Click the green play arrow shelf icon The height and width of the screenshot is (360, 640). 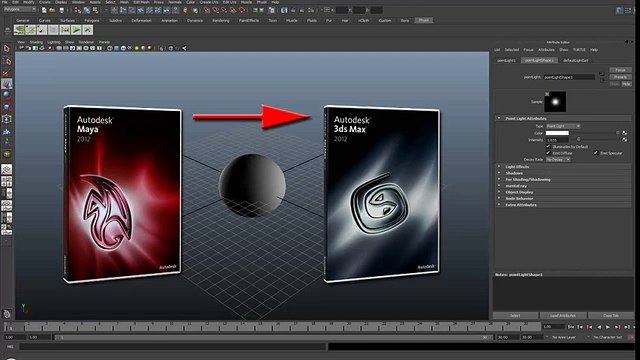click(76, 29)
